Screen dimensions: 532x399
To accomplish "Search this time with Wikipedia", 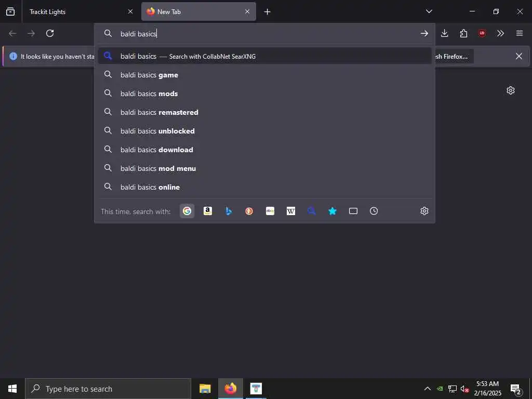I will point(291,211).
